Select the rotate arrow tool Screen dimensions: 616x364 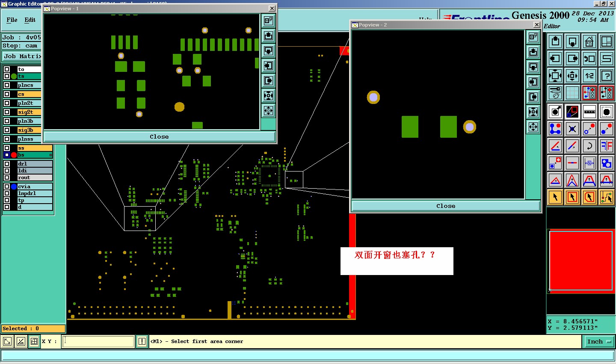[589, 146]
